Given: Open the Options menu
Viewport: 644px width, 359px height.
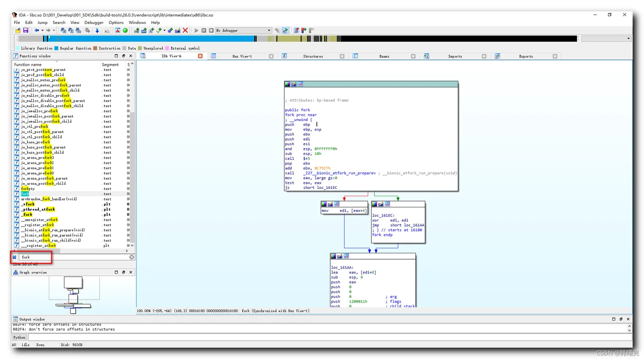Looking at the screenshot, I should 116,23.
